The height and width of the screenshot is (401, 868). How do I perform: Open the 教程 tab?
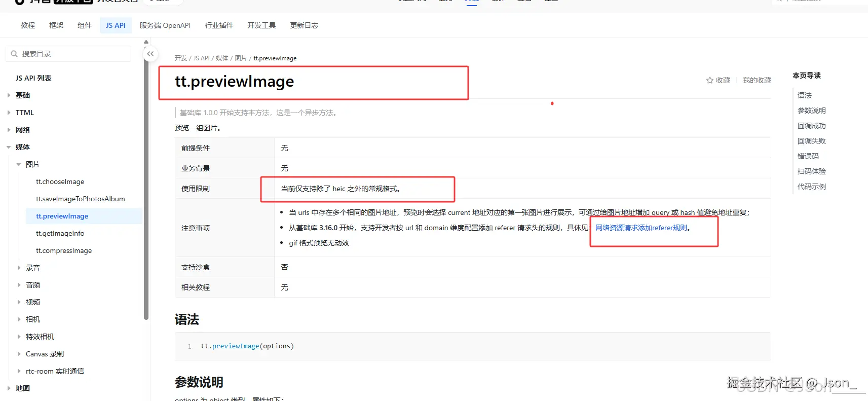(x=28, y=25)
